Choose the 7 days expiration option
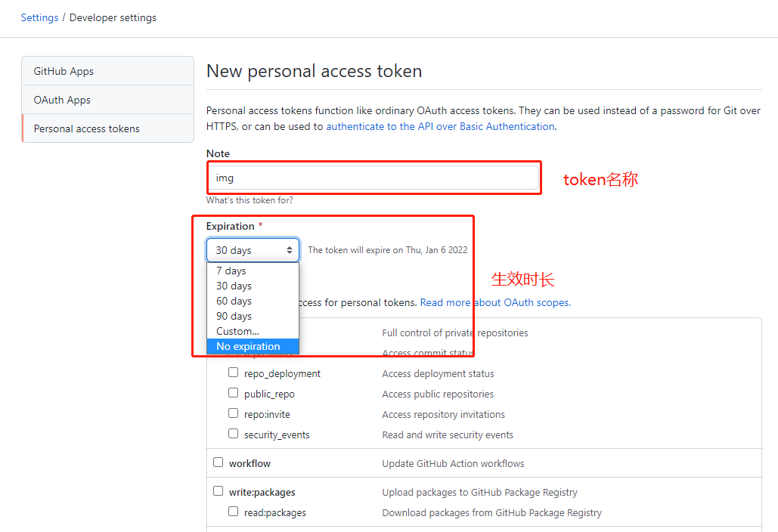Screen dimensions: 778x532 point(231,271)
